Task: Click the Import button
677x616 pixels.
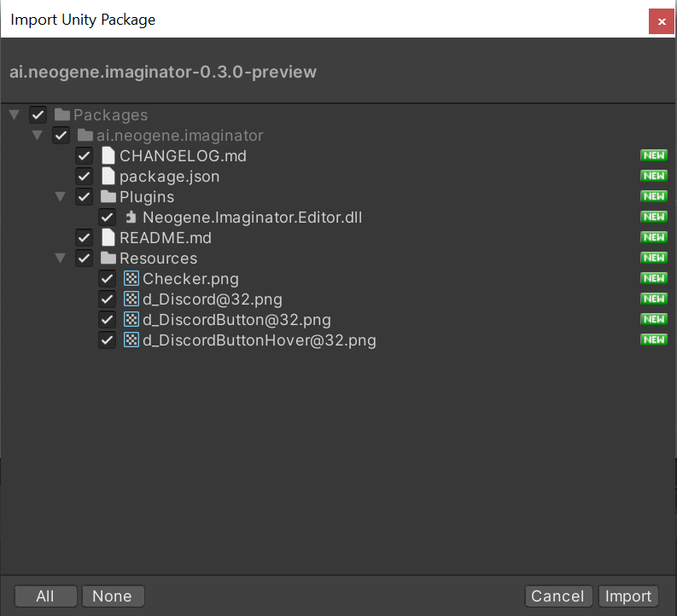Action: click(628, 596)
